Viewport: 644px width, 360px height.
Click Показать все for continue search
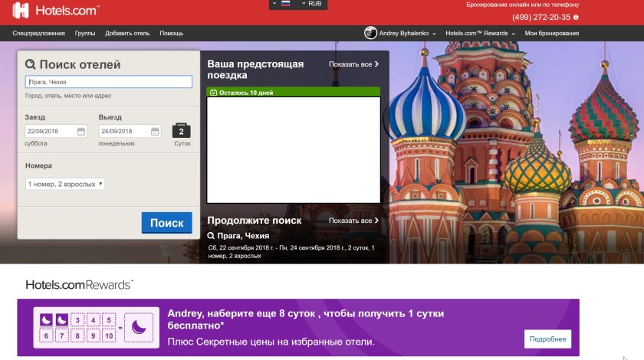[x=353, y=221]
